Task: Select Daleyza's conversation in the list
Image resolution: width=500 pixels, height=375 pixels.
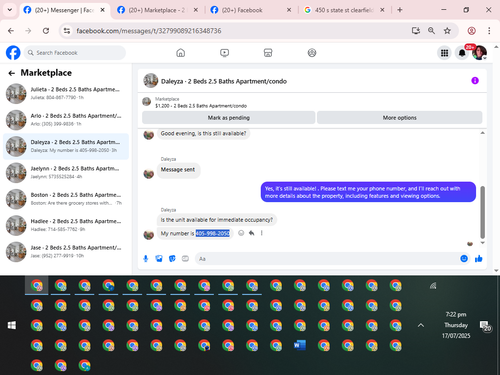Action: coord(66,146)
